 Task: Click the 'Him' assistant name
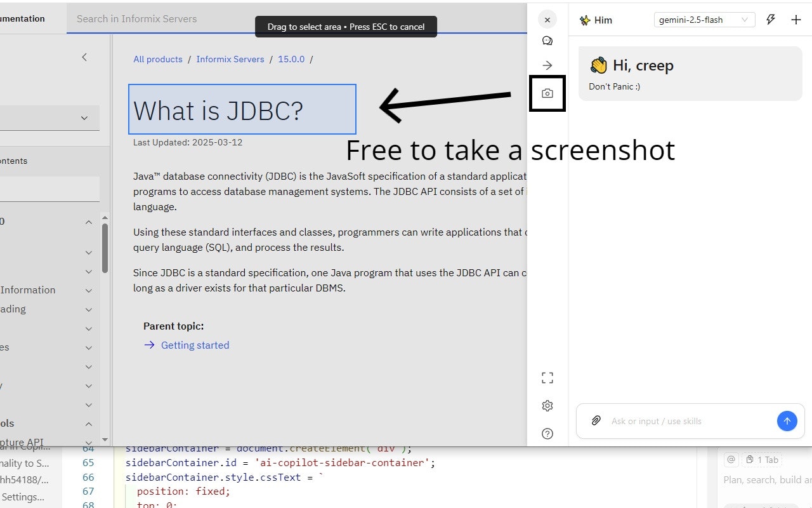tap(603, 20)
